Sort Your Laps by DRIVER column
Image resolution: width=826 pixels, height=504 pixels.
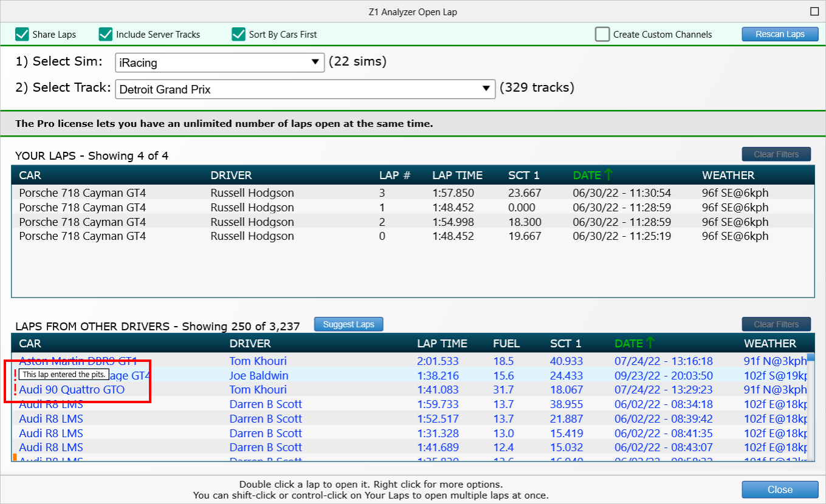(x=231, y=175)
